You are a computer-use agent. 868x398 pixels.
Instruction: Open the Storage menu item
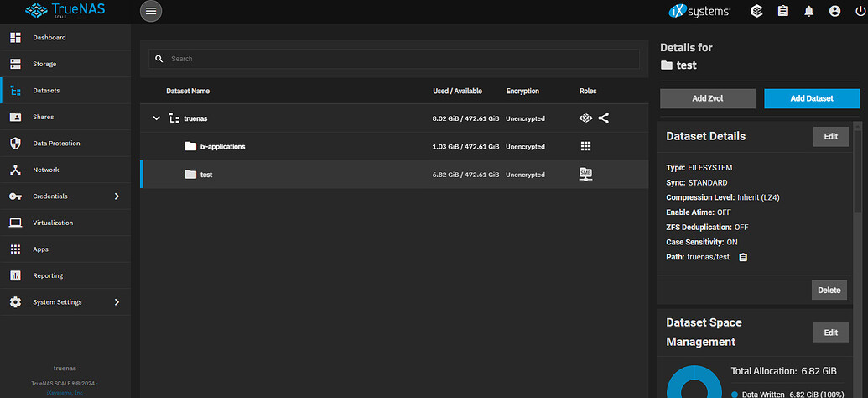pos(65,64)
